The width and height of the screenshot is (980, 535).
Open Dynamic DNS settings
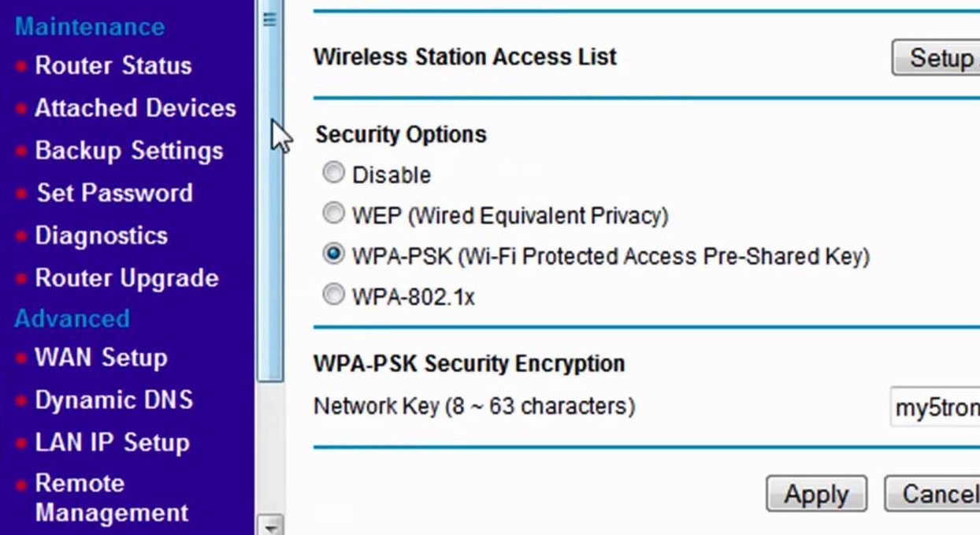coord(113,400)
